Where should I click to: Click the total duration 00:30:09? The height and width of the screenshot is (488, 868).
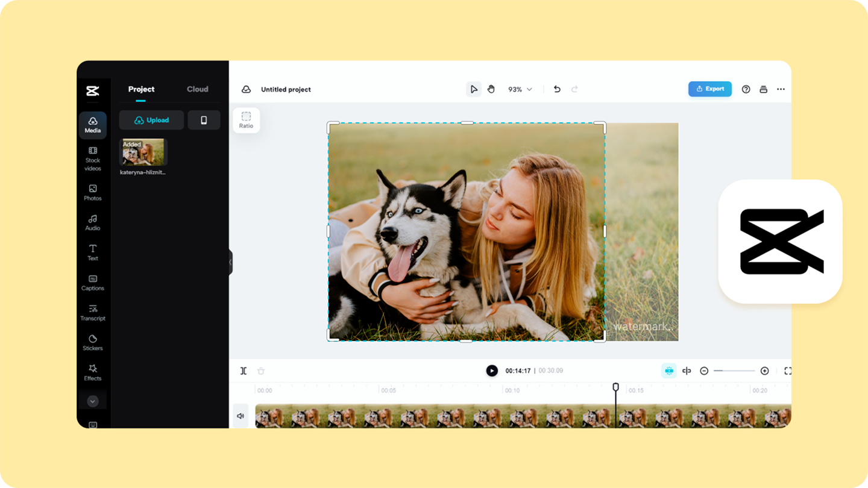click(x=550, y=371)
